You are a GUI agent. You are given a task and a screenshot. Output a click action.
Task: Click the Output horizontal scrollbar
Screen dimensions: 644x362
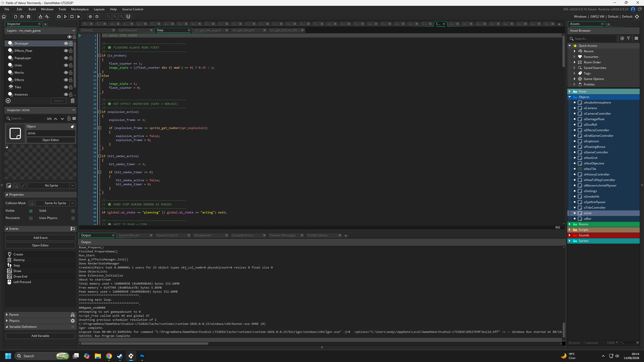tap(145, 344)
